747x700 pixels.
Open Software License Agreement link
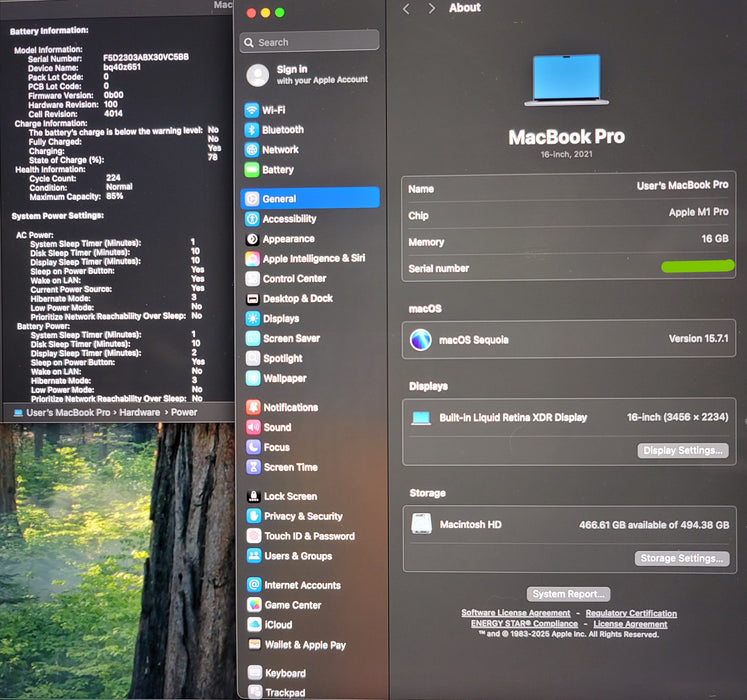pos(515,613)
